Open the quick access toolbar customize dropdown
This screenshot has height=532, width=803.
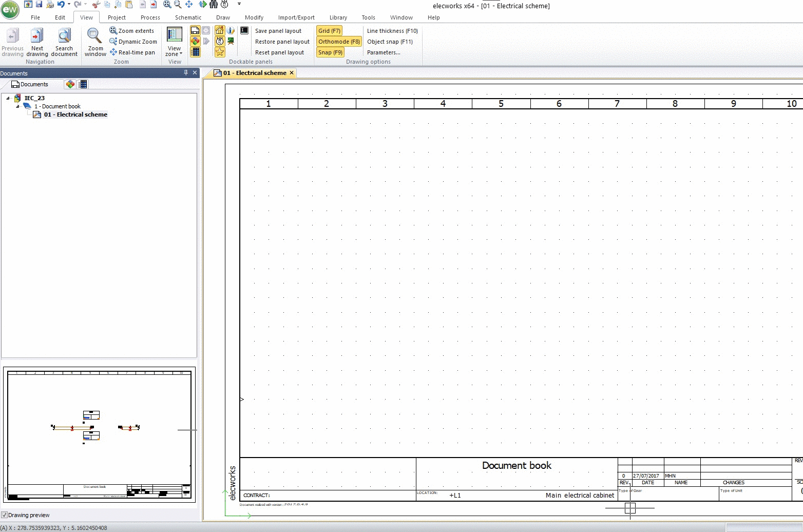[x=239, y=4]
